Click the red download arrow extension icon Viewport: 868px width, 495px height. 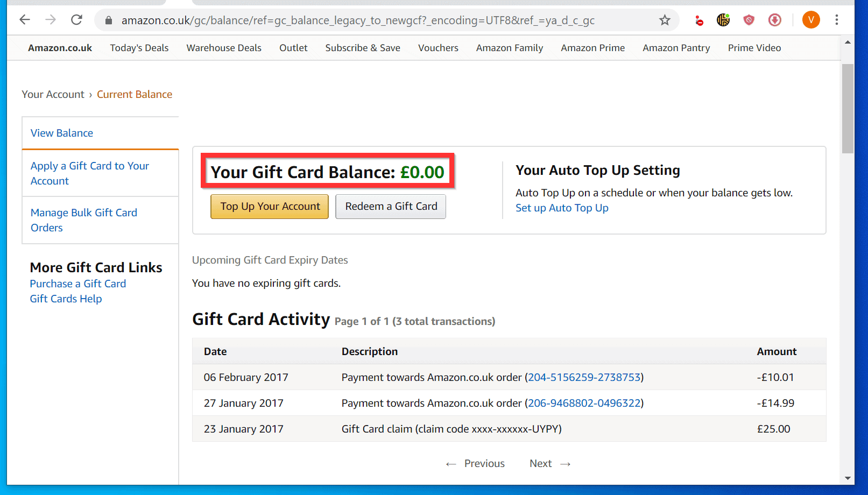coord(774,20)
